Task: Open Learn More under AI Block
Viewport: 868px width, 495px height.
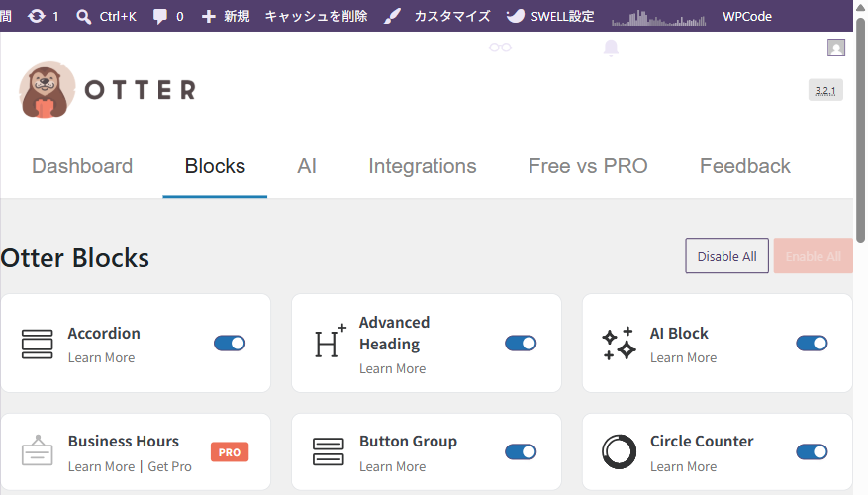Action: [x=683, y=357]
